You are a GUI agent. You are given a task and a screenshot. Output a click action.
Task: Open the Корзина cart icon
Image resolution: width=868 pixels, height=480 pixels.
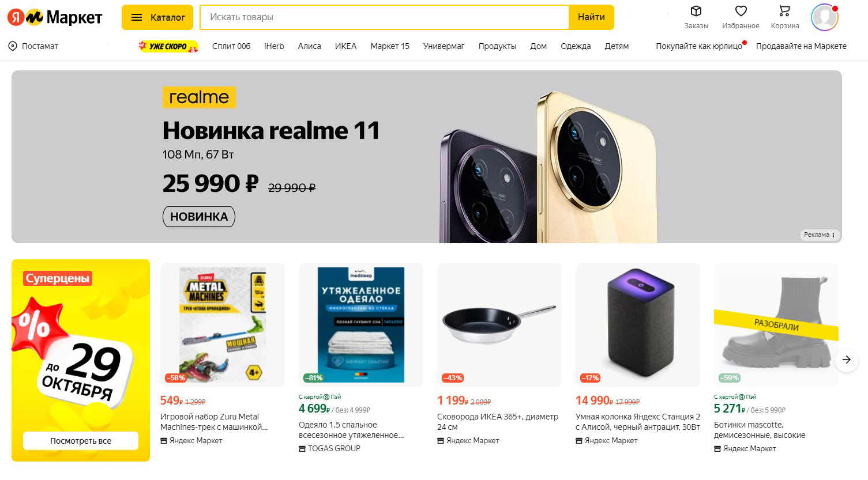click(784, 11)
